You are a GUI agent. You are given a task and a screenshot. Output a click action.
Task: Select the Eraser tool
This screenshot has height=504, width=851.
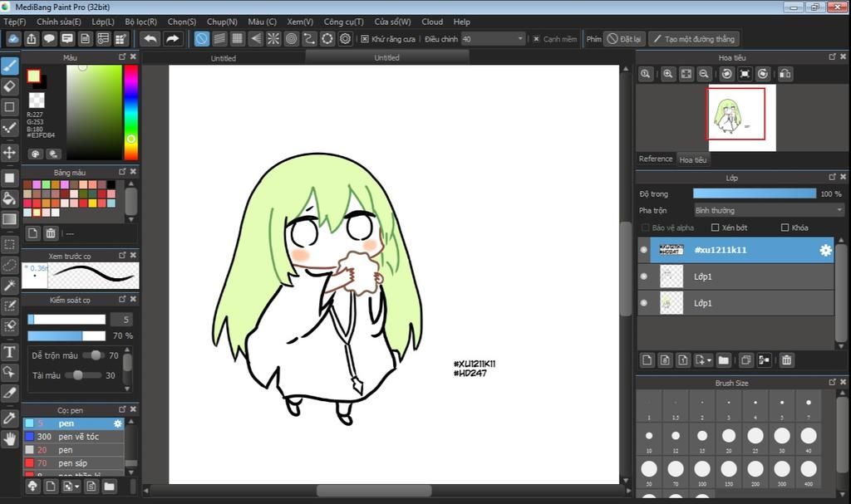[x=10, y=86]
